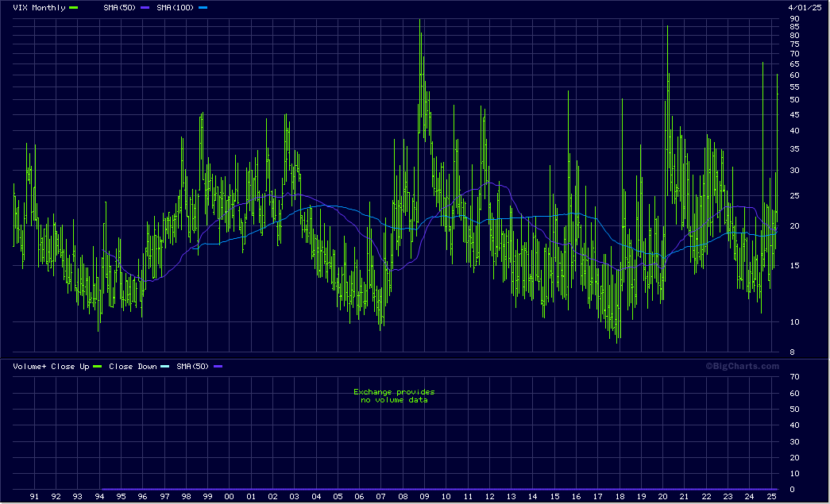
Task: Select year label 13 on the time axis
Action: tap(511, 496)
